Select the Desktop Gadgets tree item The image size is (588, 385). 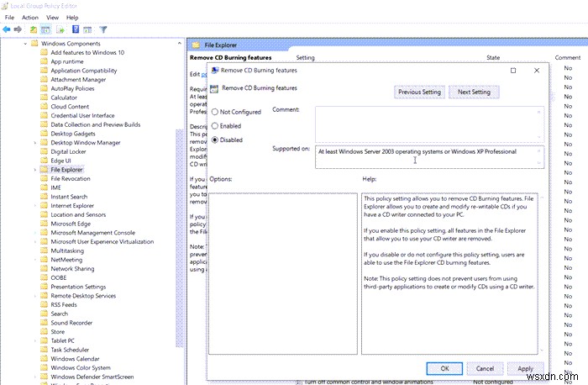pyautogui.click(x=73, y=134)
